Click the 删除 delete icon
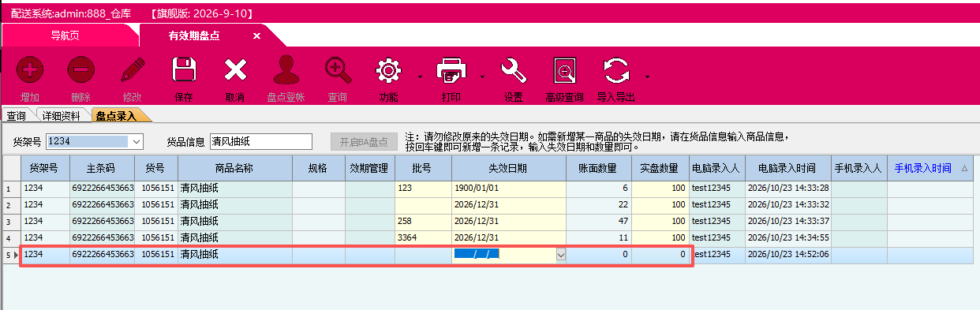Image resolution: width=980 pixels, height=310 pixels. [x=80, y=70]
